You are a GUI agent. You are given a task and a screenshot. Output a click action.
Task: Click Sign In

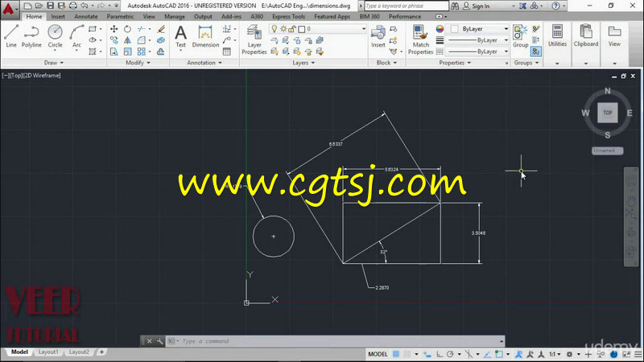click(x=477, y=6)
